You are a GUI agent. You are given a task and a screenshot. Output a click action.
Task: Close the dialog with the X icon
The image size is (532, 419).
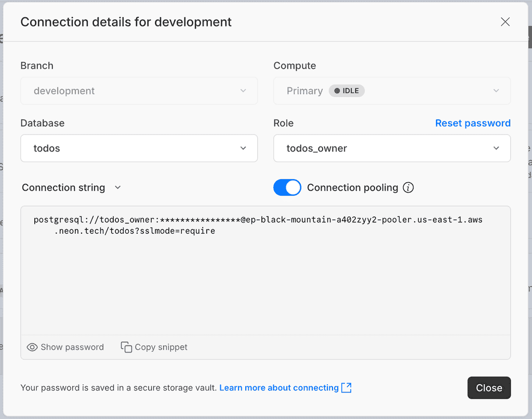(x=505, y=22)
